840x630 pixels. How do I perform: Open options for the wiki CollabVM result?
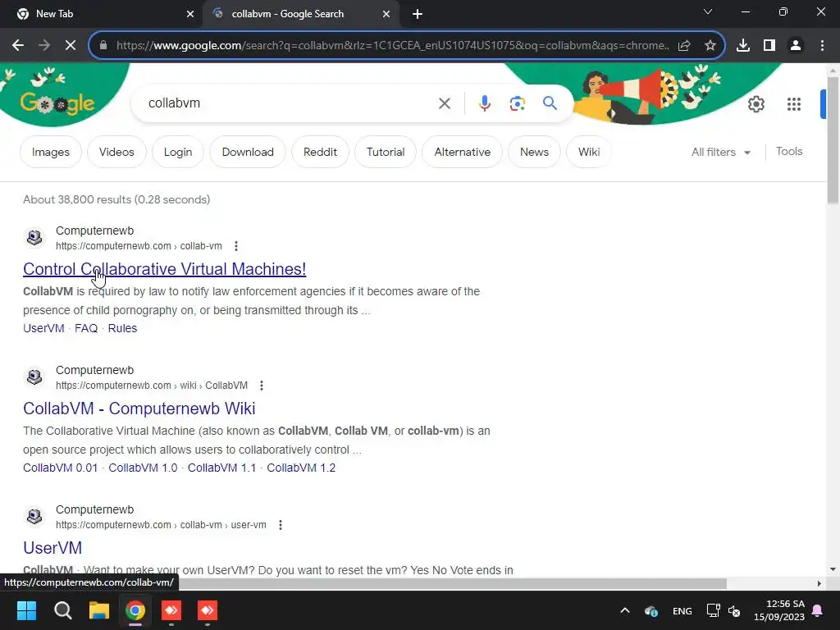tap(262, 386)
